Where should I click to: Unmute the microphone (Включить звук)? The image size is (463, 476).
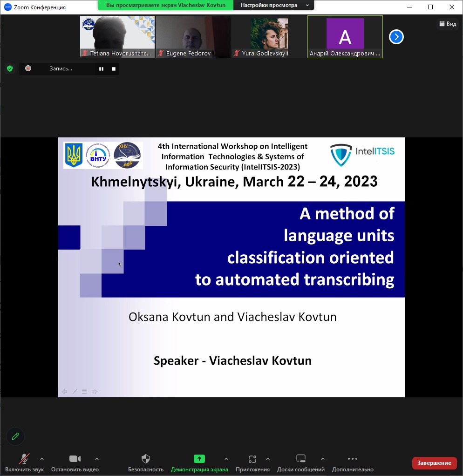click(24, 459)
